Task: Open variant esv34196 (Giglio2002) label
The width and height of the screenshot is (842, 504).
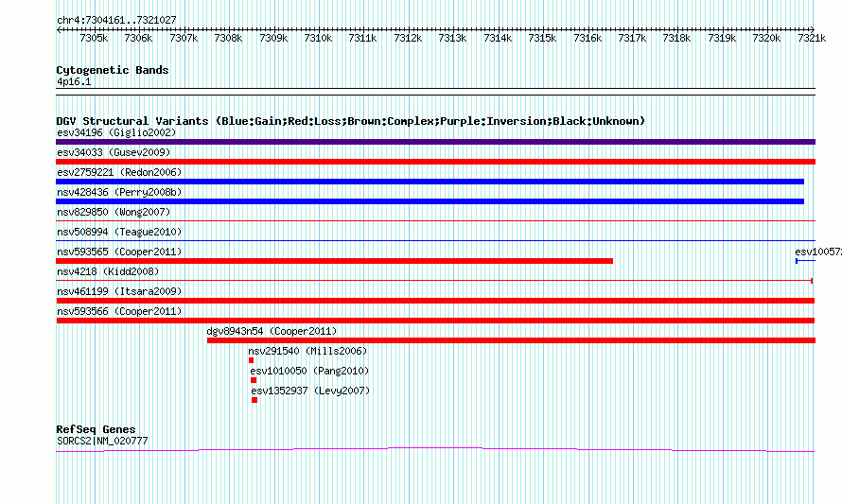Action: pos(116,132)
